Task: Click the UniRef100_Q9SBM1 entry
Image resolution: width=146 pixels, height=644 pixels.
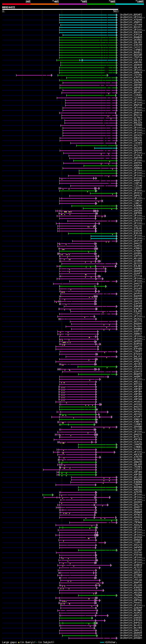Action: [131, 254]
